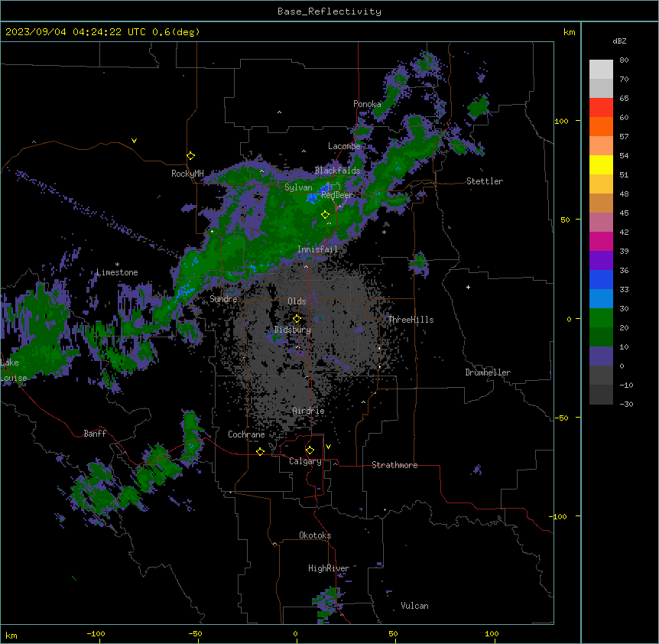Click the RockyMH city label
Screen dimensions: 659x644
pos(187,174)
